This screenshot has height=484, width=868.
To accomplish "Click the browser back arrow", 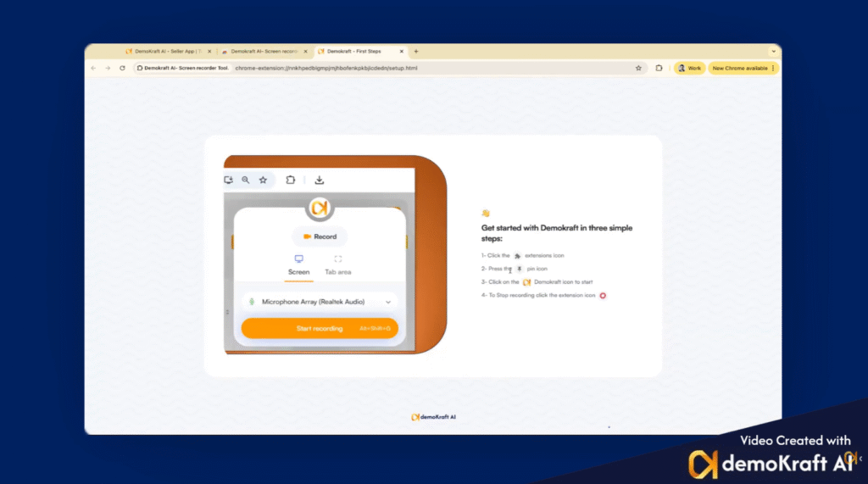I will 93,68.
